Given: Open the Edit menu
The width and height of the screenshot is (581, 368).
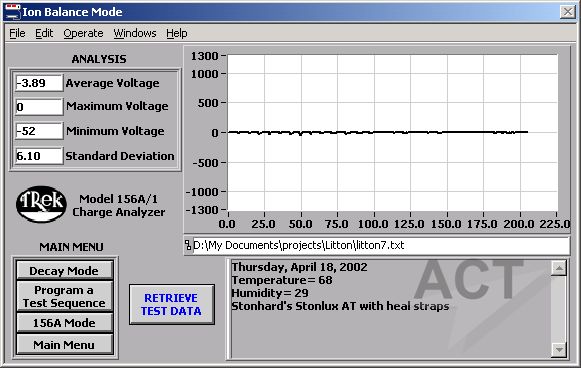Looking at the screenshot, I should [x=44, y=33].
